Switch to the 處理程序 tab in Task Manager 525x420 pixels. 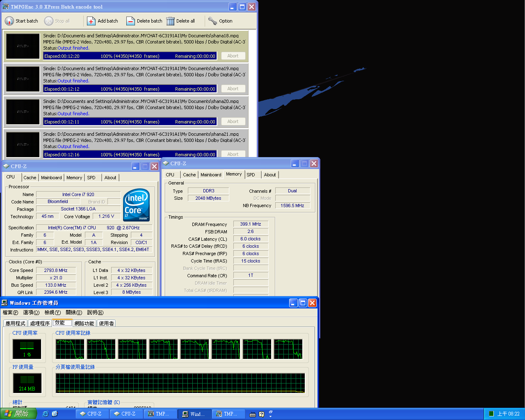click(40, 323)
